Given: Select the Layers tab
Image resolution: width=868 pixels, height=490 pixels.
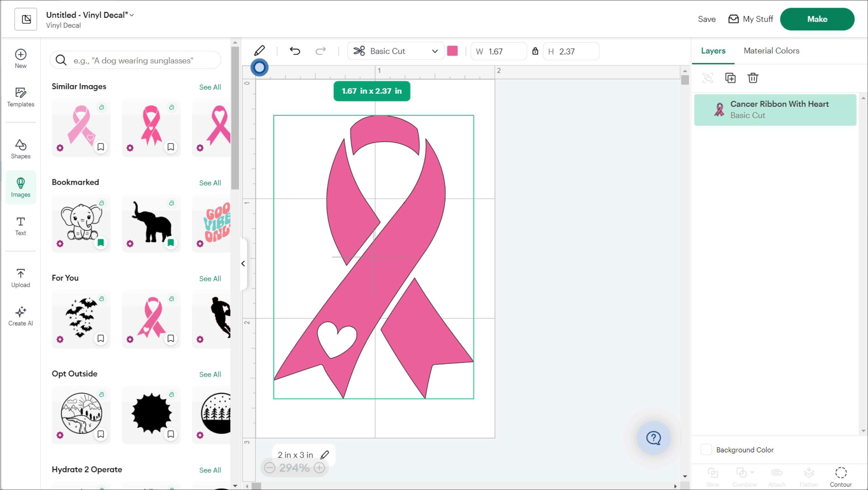Looking at the screenshot, I should [713, 50].
